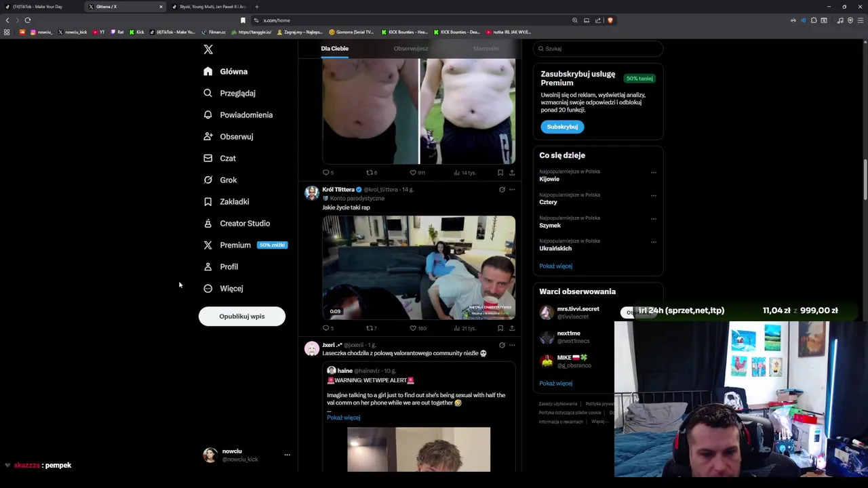Open Profil page
Screen dimensions: 868x488
tap(220, 266)
